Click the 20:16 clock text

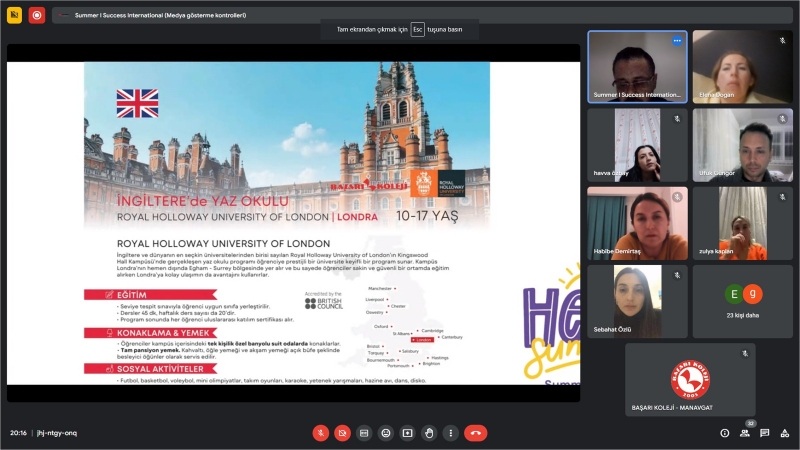coord(18,433)
